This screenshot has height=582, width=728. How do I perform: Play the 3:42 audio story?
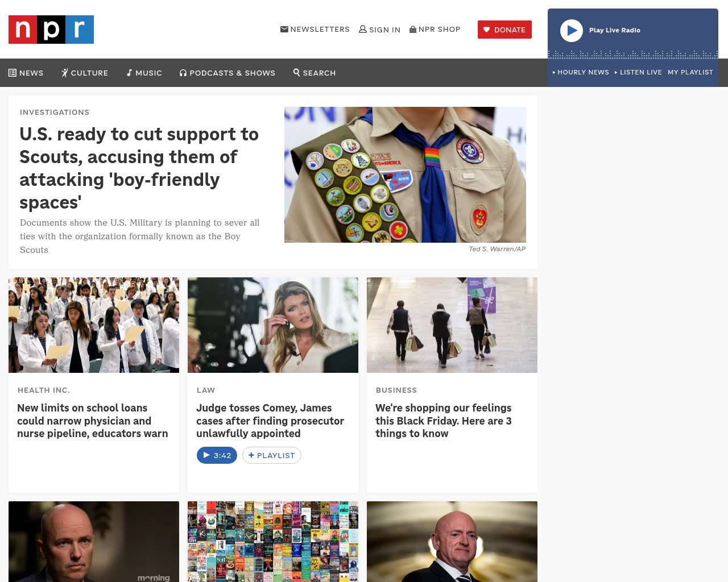pos(217,455)
